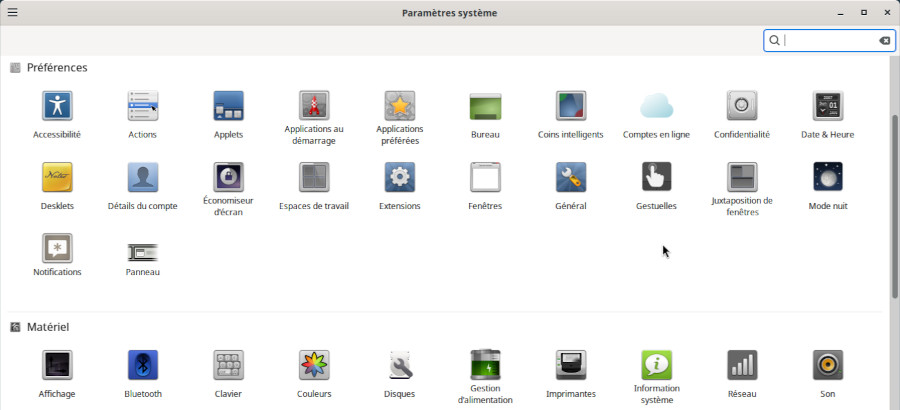The width and height of the screenshot is (900, 410).
Task: Open the Accessibilité settings icon
Action: (x=57, y=106)
